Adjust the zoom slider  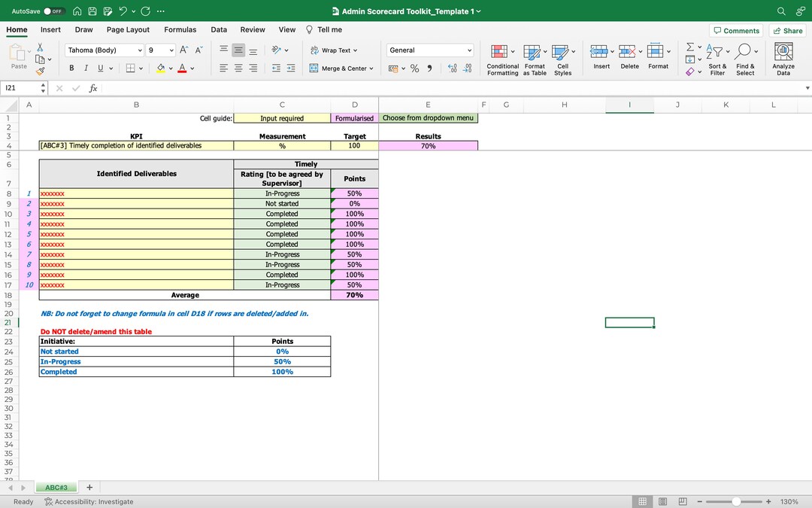point(735,501)
